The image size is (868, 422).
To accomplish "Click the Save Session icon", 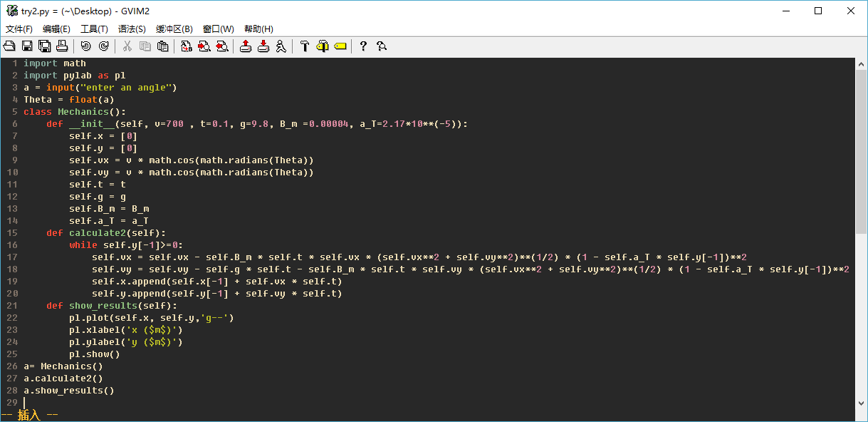I will coord(263,46).
